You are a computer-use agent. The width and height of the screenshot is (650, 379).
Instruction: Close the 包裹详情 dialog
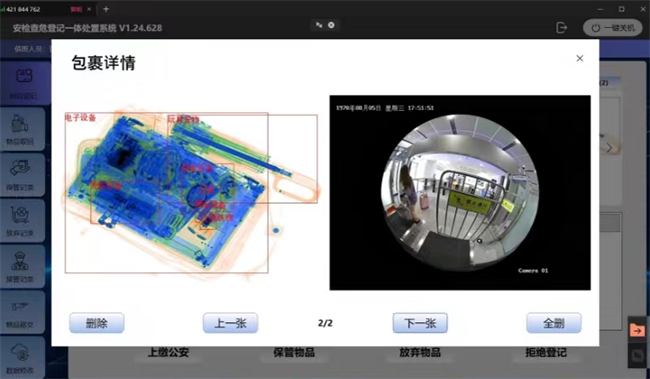pos(580,58)
